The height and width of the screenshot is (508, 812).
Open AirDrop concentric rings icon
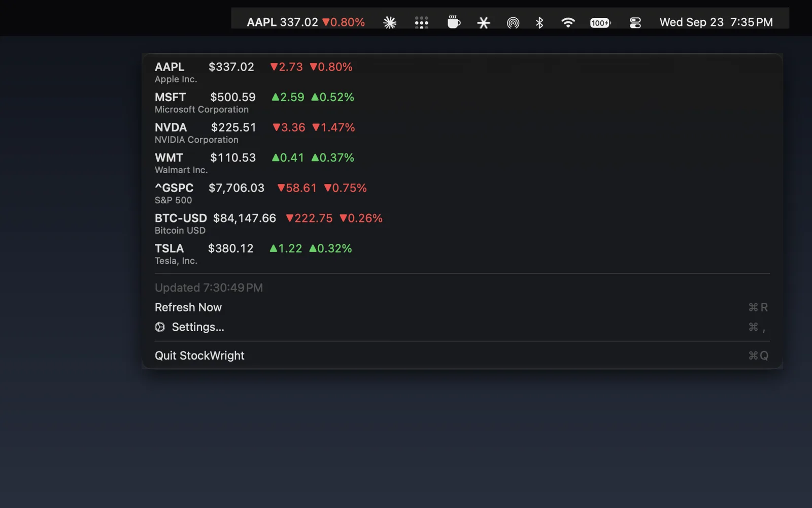coord(513,23)
